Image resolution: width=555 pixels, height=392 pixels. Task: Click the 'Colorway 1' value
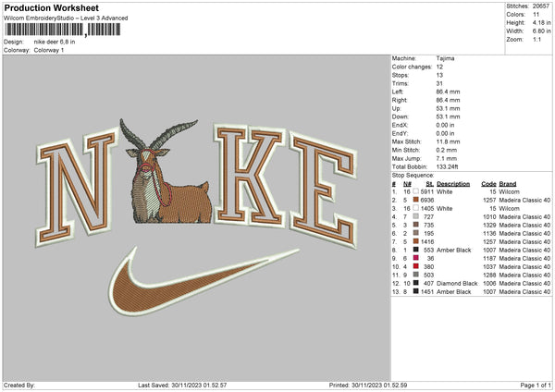(49, 50)
